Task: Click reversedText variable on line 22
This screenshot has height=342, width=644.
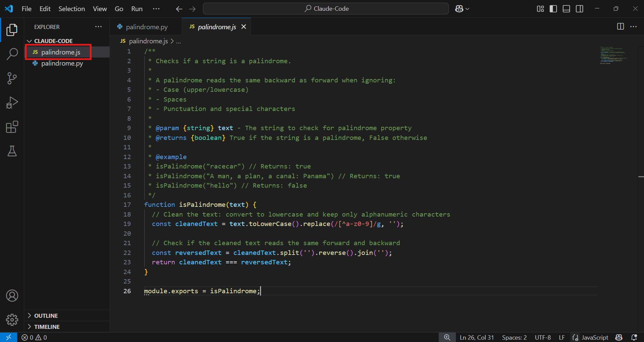Action: [x=198, y=253]
